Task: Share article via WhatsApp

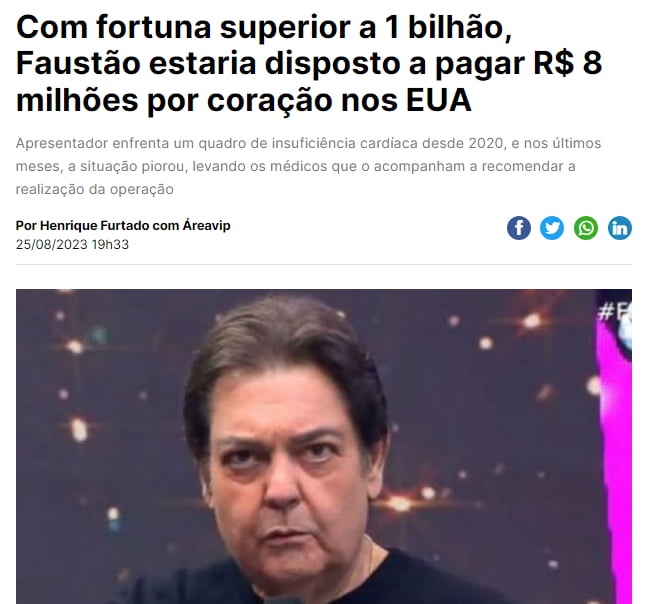Action: coord(586,228)
